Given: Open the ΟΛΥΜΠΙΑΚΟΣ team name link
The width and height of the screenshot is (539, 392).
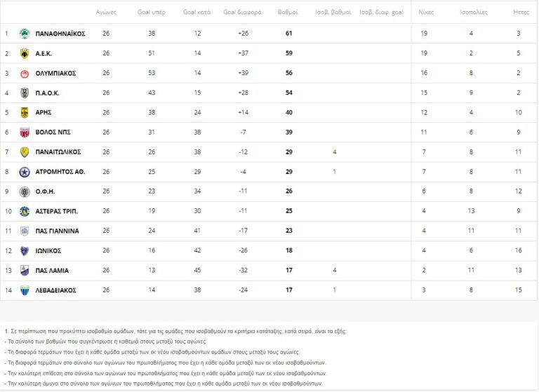Looking at the screenshot, I should [55, 73].
